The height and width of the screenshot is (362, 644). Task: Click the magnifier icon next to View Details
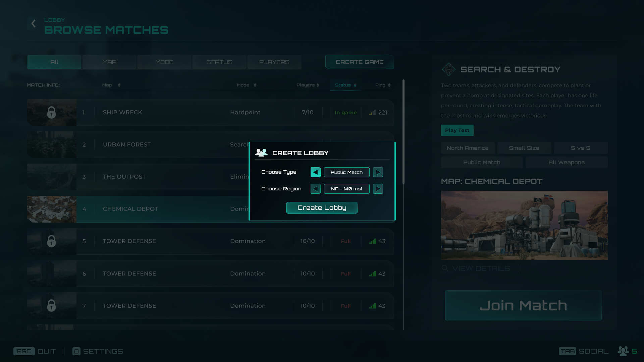point(445,268)
